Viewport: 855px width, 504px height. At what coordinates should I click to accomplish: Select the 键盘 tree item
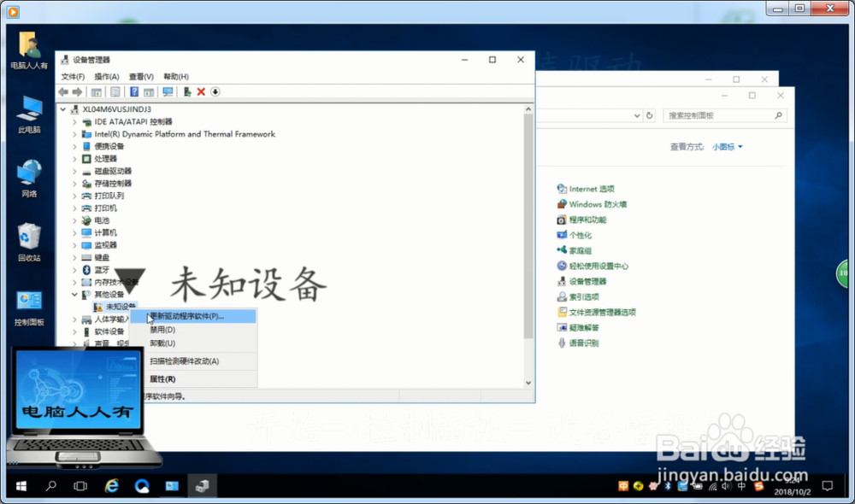102,257
